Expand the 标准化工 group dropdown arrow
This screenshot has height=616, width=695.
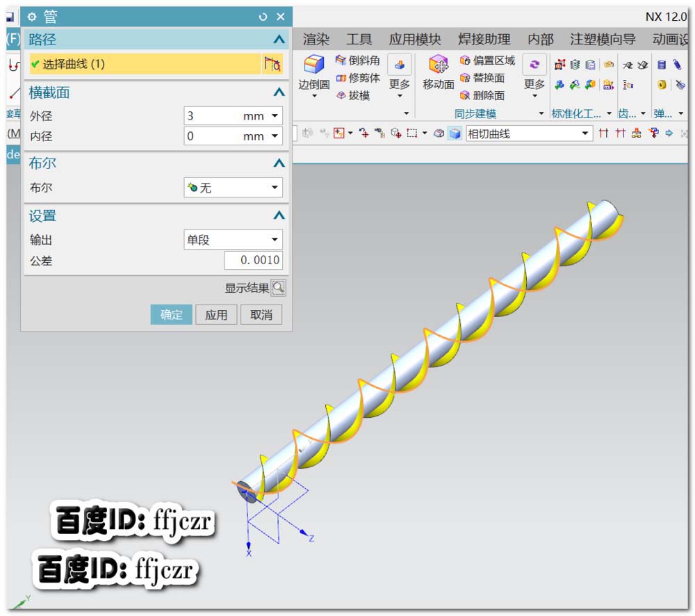click(x=609, y=113)
